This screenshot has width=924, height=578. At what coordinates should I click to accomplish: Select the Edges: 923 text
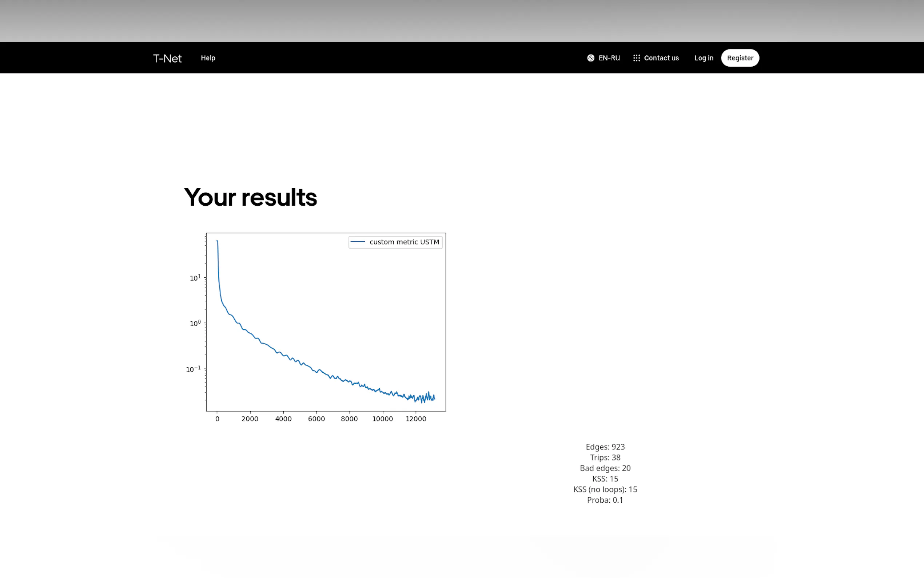pyautogui.click(x=605, y=447)
